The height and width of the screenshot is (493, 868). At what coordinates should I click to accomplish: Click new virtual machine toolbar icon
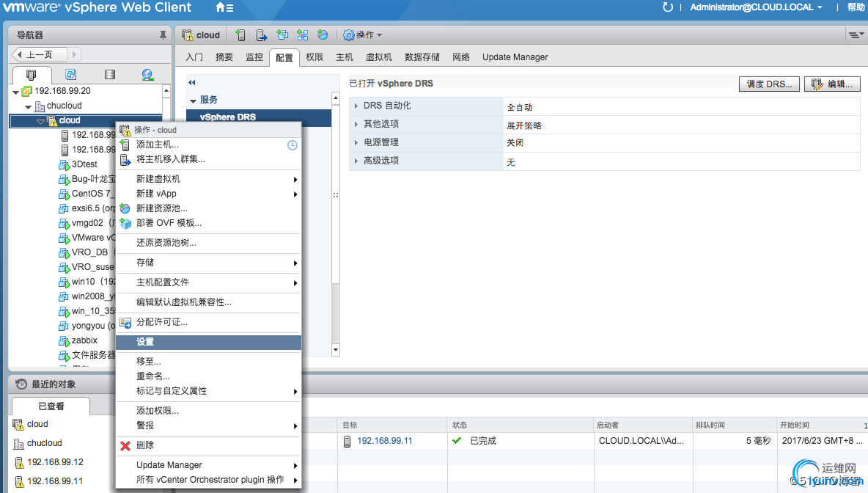(x=282, y=35)
